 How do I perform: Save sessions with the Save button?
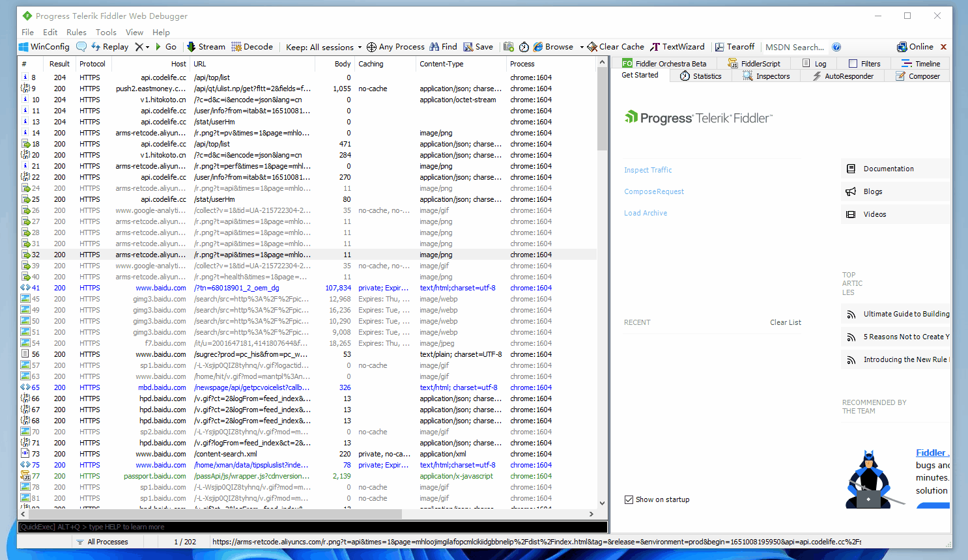(x=478, y=47)
